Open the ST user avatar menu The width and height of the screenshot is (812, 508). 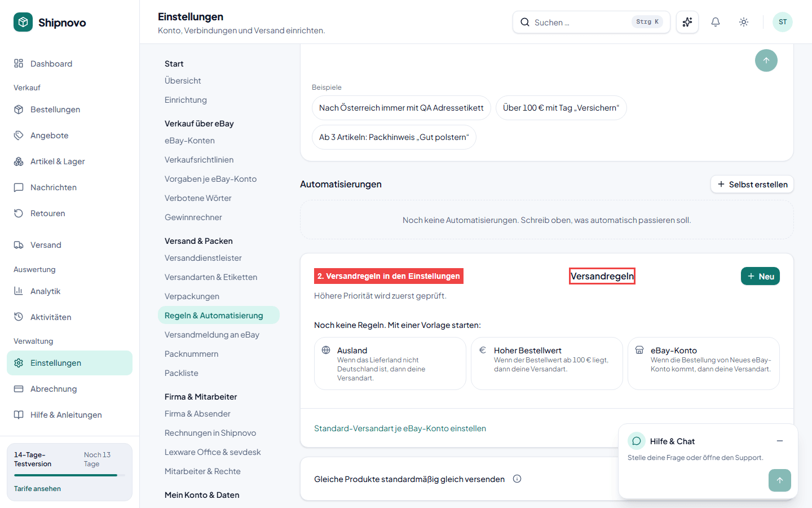pos(783,22)
